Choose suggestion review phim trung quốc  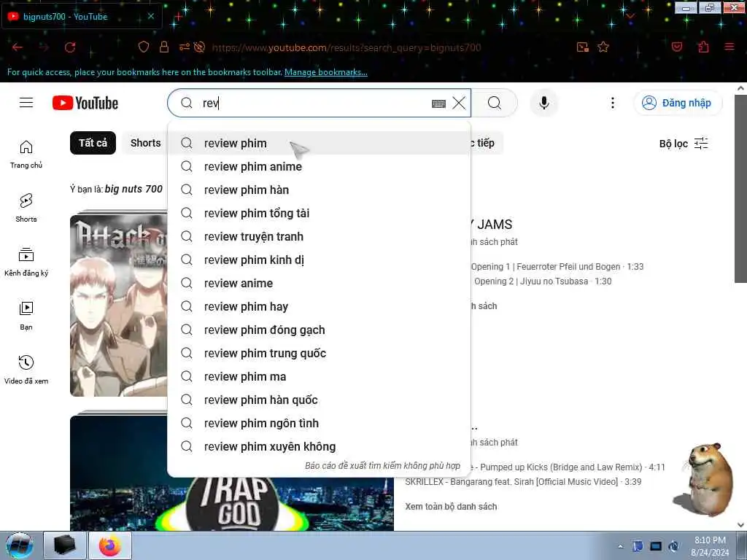coord(320,354)
